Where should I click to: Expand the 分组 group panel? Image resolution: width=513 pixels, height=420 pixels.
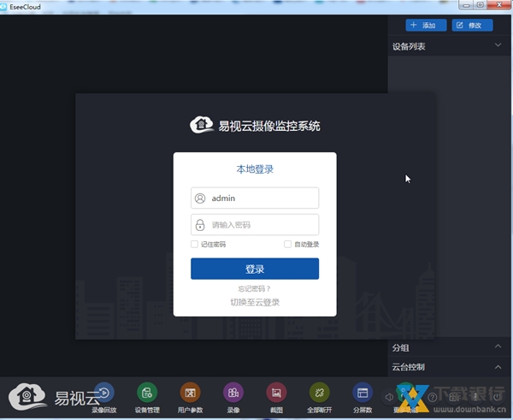click(498, 346)
